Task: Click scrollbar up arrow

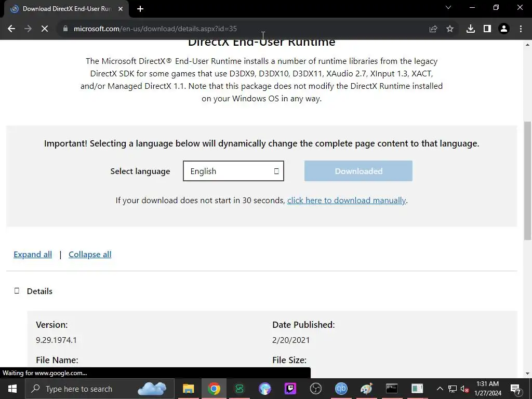Action: click(528, 45)
